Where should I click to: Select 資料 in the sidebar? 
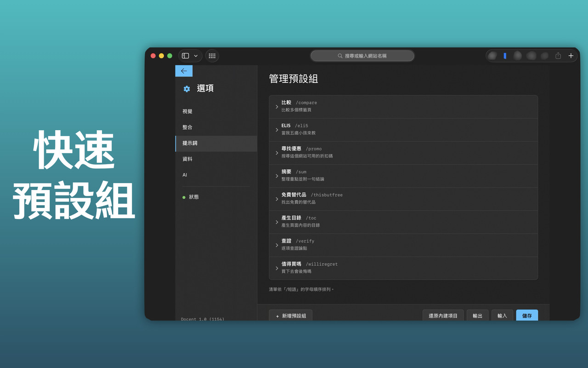coord(216,159)
